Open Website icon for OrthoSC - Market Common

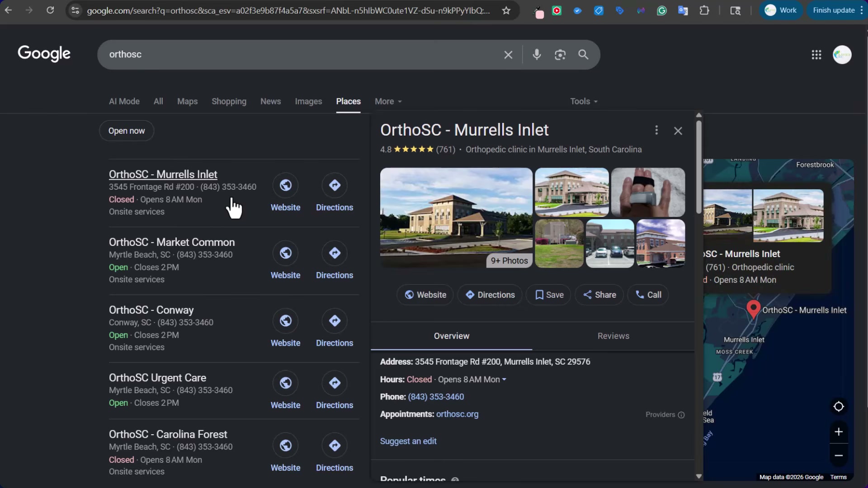(285, 253)
